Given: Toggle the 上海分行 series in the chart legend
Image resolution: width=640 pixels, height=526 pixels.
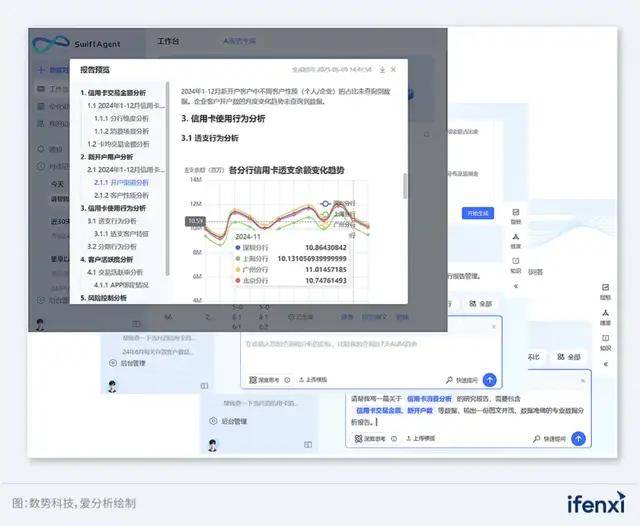Looking at the screenshot, I should [338, 214].
